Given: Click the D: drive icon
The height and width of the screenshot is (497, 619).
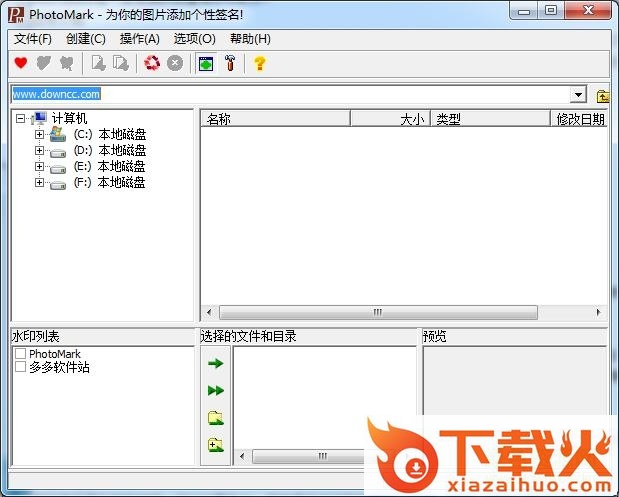Looking at the screenshot, I should (58, 152).
